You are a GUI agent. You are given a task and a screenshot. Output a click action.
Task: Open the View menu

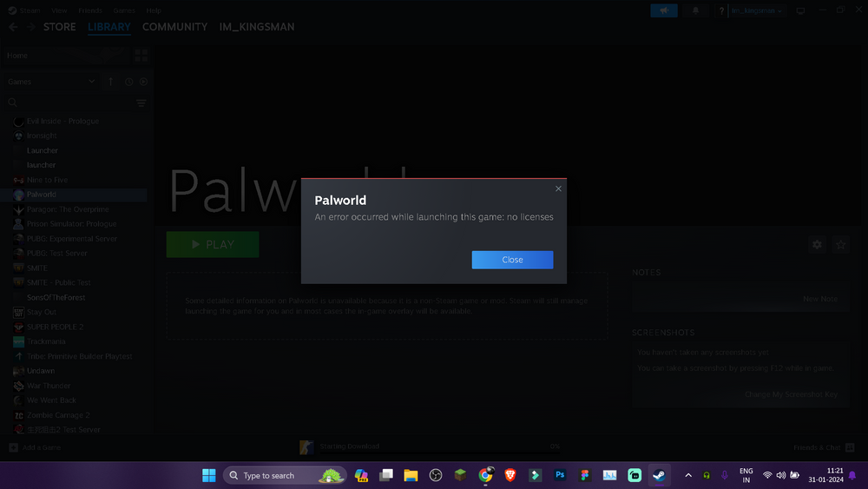click(x=59, y=10)
